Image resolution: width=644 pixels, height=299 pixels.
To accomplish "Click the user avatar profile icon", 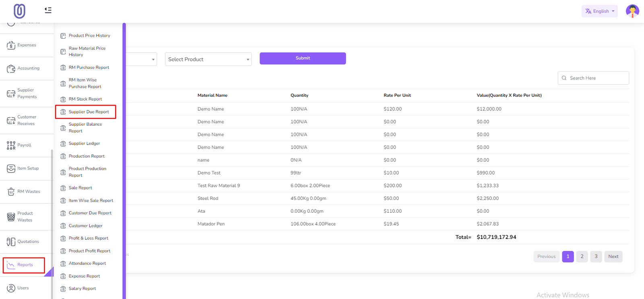I will [632, 11].
